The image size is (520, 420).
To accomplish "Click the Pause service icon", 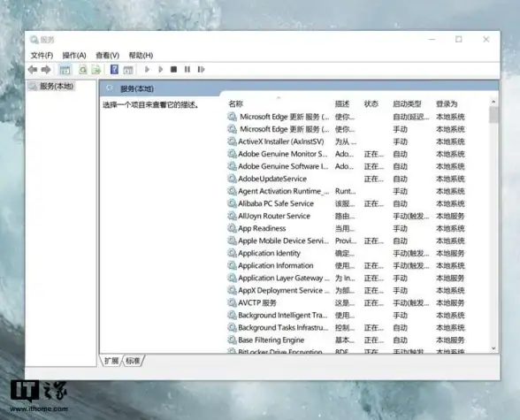I will [187, 69].
